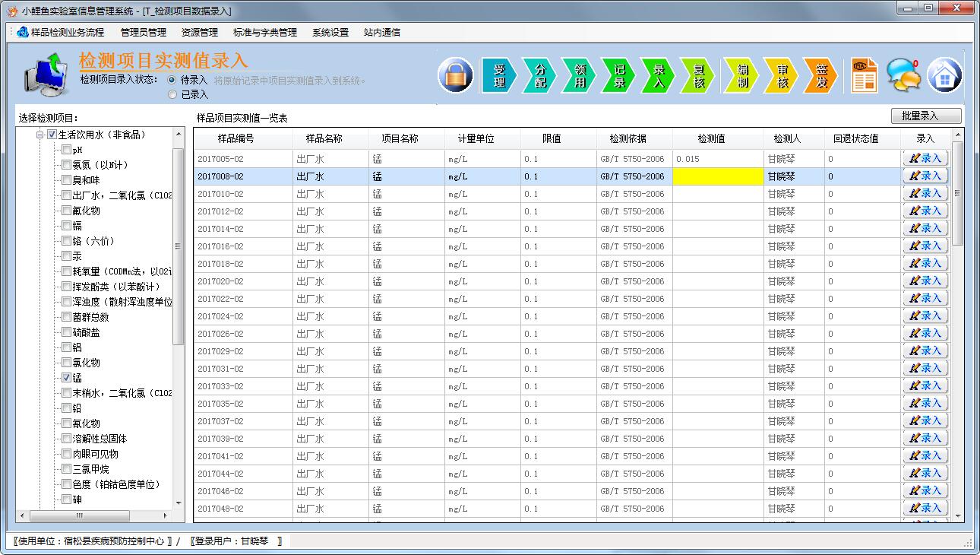Click the 硫酸盐 tree item label
This screenshot has width=980, height=555.
point(86,332)
